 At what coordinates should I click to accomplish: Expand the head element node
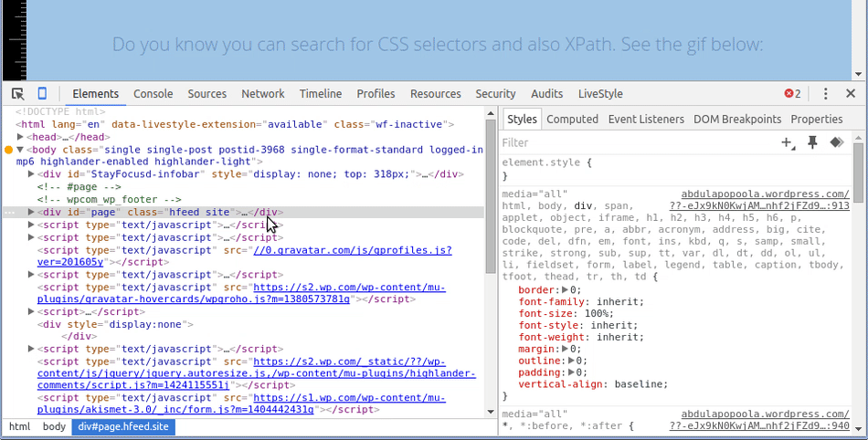(x=21, y=137)
